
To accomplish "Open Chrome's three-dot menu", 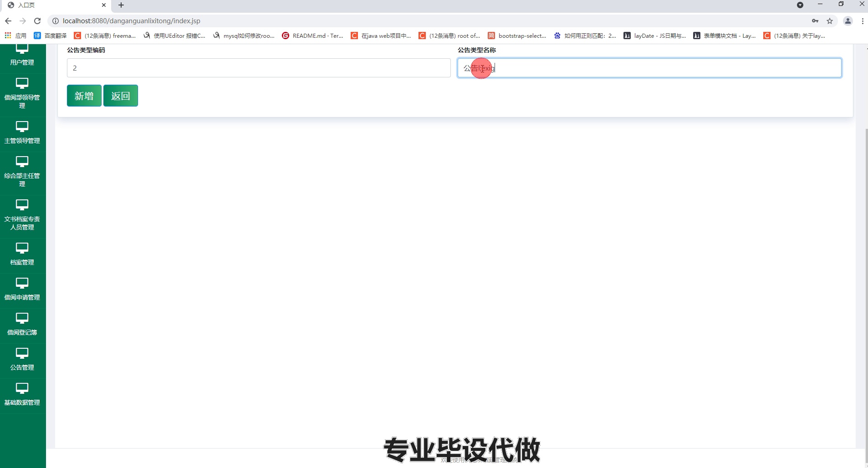I will [862, 20].
